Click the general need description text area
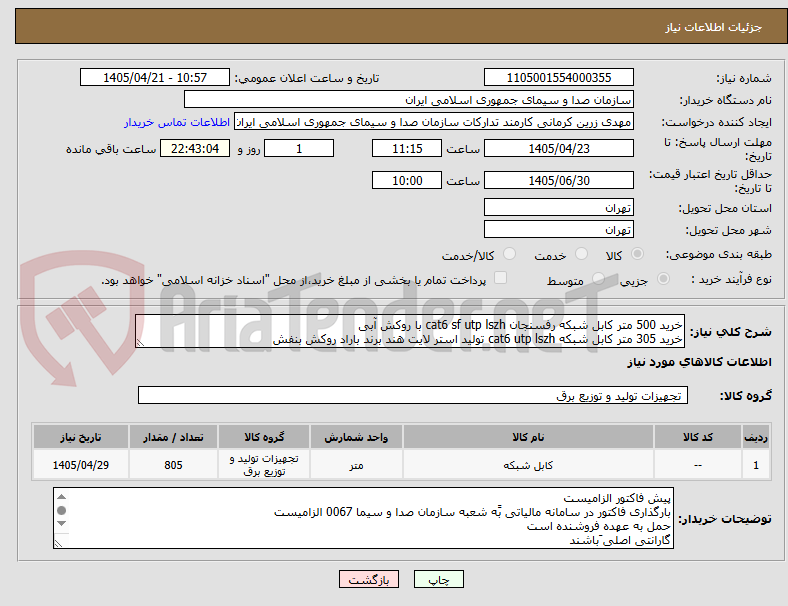Image resolution: width=788 pixels, height=606 pixels. click(x=410, y=331)
